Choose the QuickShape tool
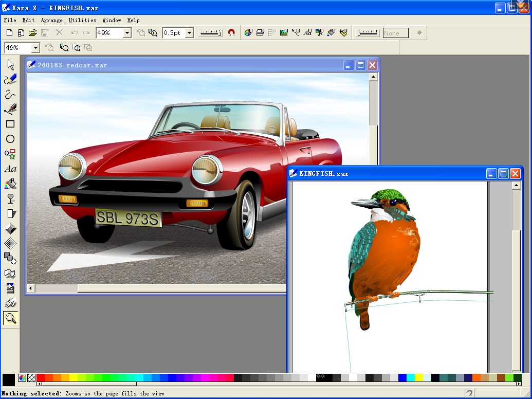532x399 pixels. 10,154
